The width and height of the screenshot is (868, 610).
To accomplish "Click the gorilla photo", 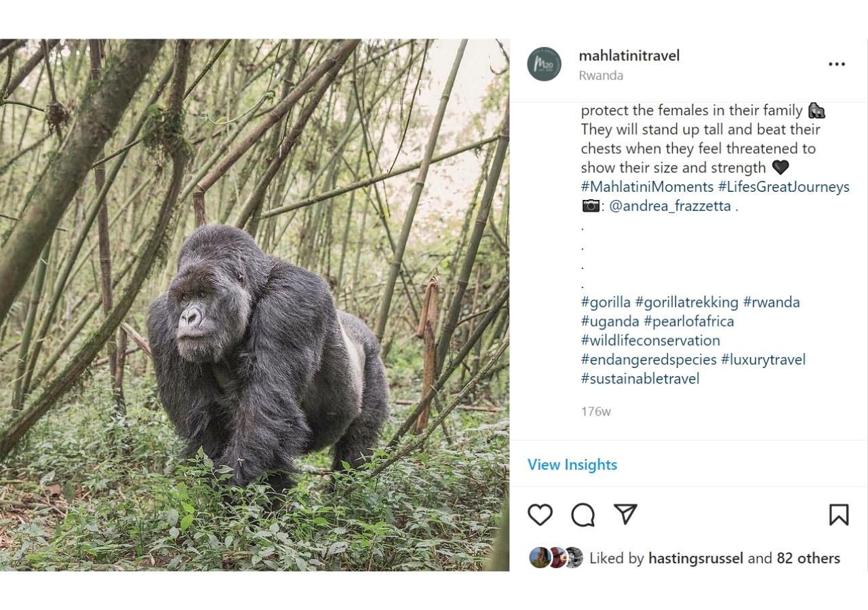I will (254, 305).
